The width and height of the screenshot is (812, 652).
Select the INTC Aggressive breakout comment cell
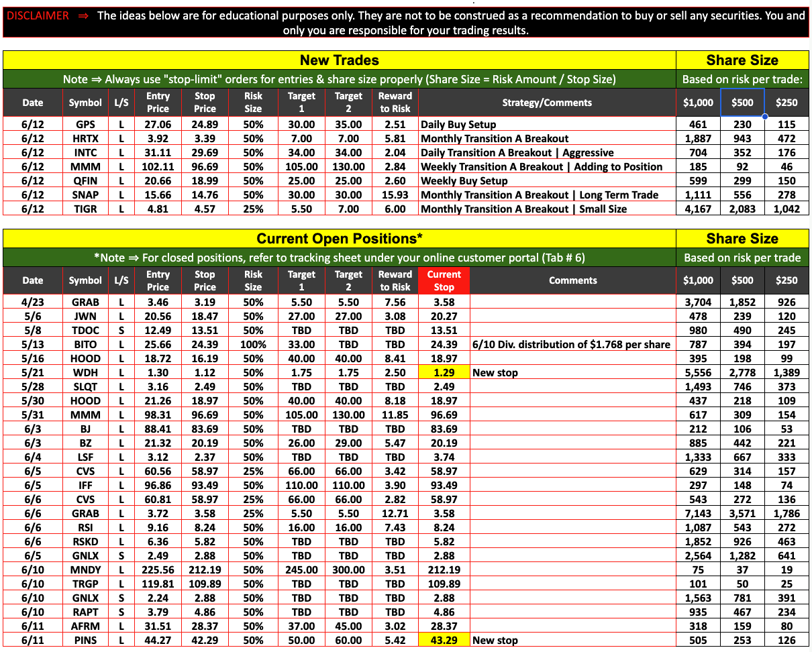tap(517, 152)
